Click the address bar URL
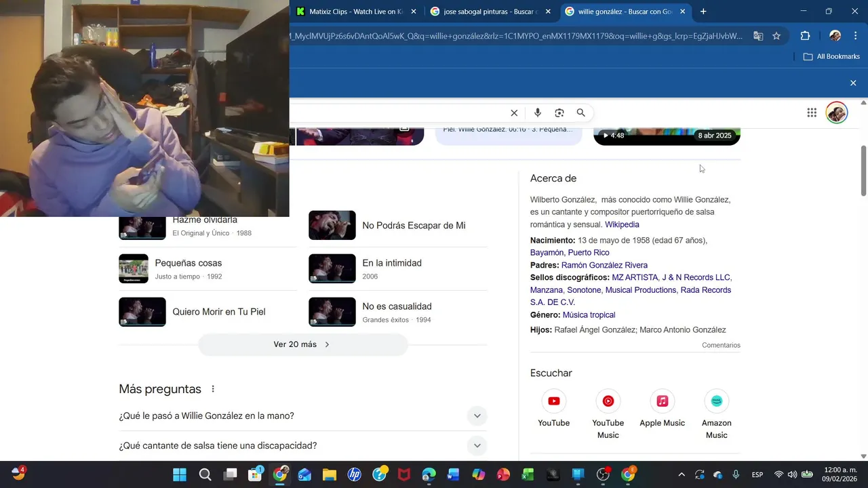This screenshot has height=488, width=868. click(x=517, y=36)
